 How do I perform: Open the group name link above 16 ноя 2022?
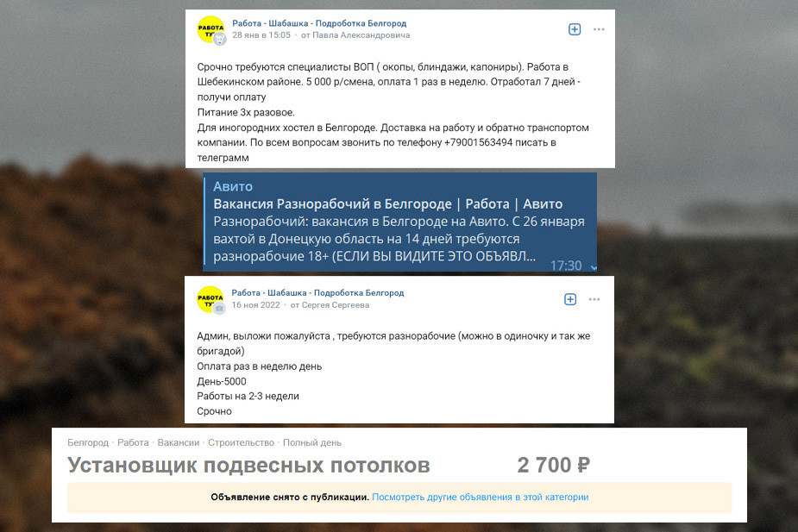(x=317, y=293)
